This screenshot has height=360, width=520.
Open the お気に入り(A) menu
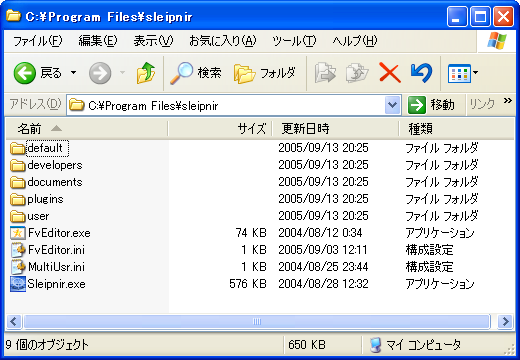pyautogui.click(x=223, y=41)
